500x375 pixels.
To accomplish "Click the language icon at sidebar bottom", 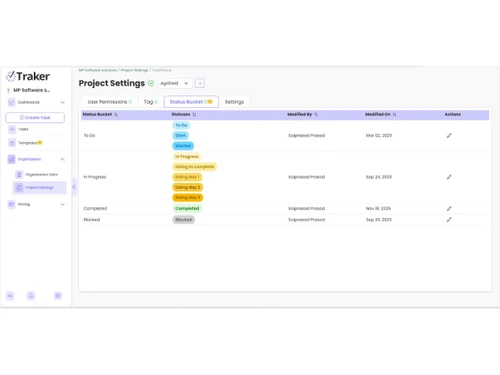I will point(10,296).
